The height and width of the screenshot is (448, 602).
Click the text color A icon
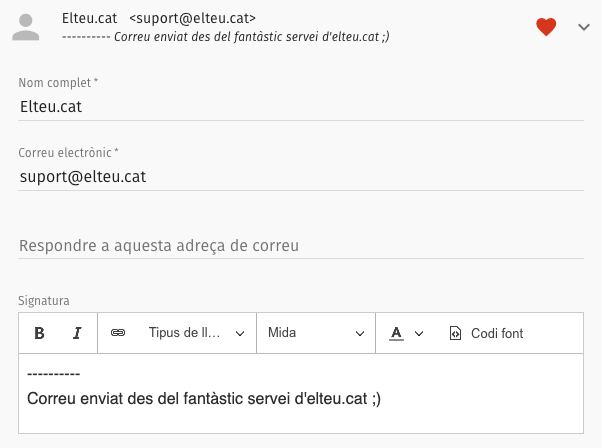396,333
